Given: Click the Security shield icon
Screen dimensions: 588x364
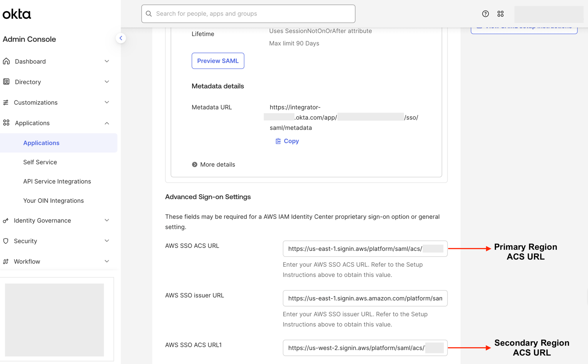Looking at the screenshot, I should click(6, 241).
